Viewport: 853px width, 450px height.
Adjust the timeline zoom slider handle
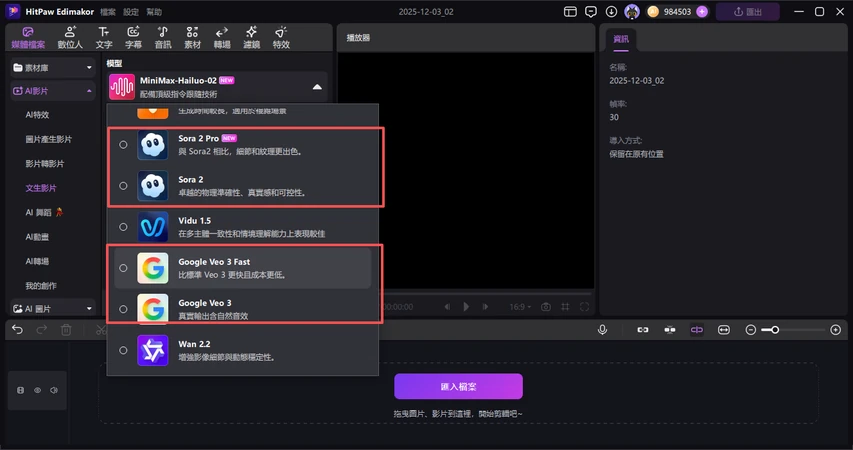pyautogui.click(x=771, y=329)
